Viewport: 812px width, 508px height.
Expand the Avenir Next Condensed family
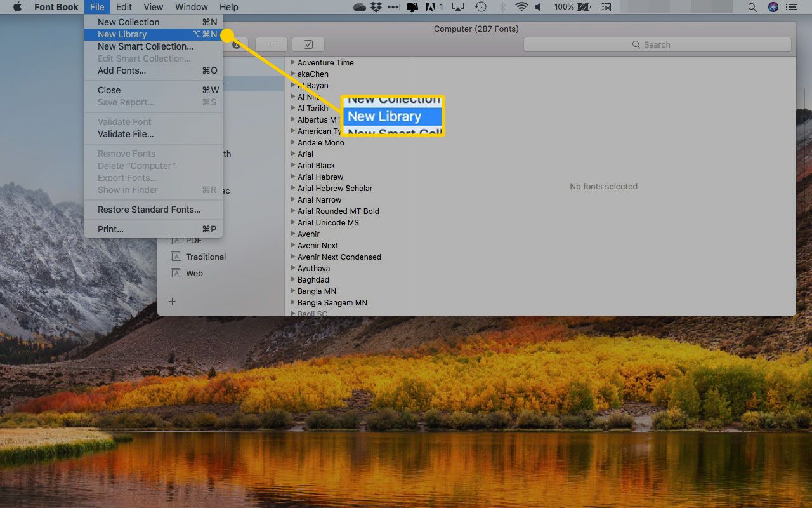(292, 257)
